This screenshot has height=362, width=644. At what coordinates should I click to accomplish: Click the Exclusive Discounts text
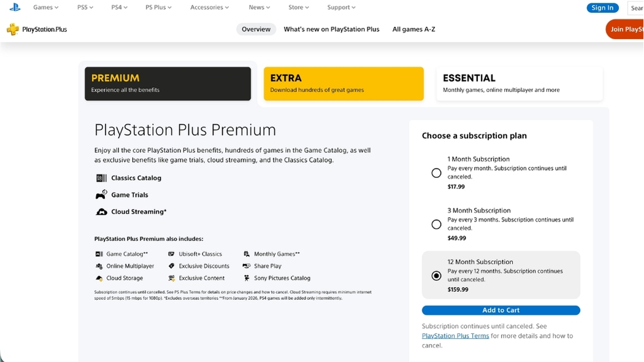point(204,266)
